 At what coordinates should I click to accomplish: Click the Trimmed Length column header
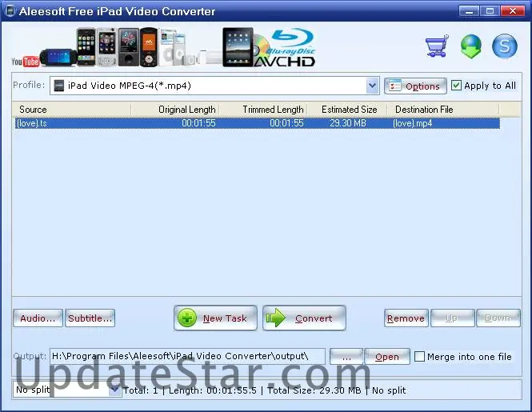[x=263, y=110]
